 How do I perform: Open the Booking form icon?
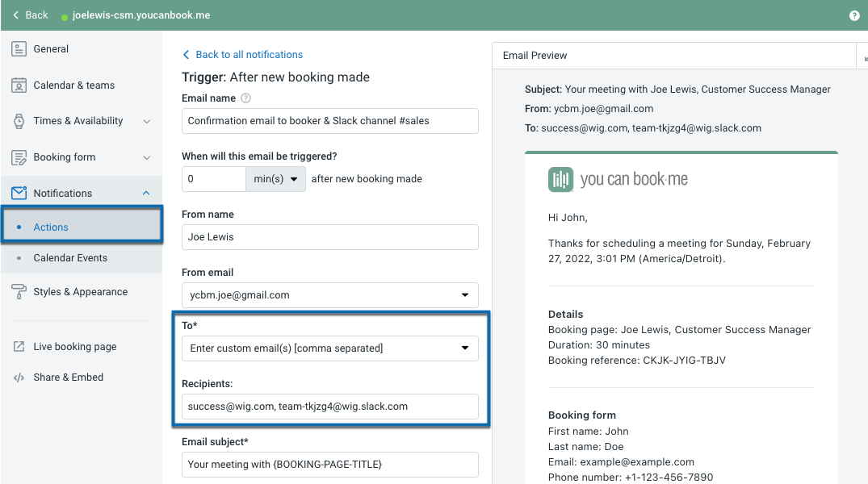[x=19, y=156]
